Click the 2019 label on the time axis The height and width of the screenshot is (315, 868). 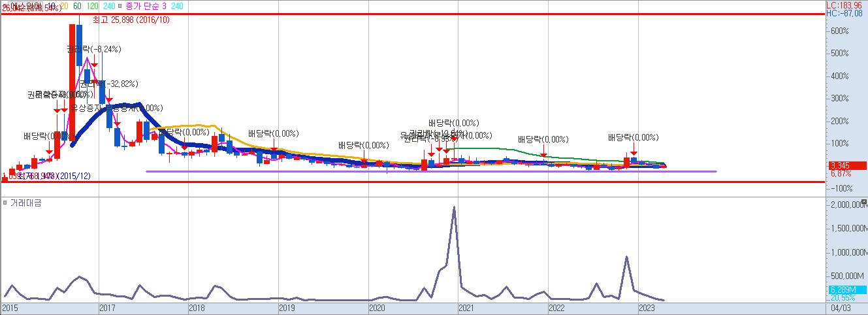coord(287,307)
